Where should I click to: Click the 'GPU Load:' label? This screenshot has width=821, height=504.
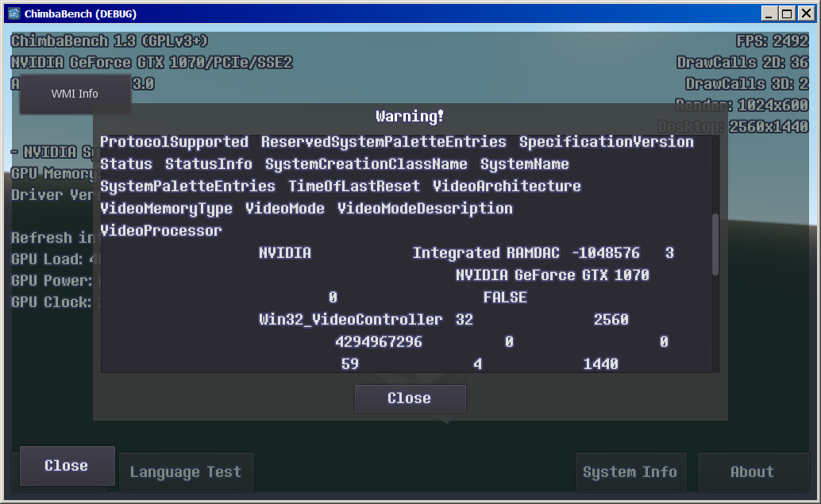(x=47, y=260)
